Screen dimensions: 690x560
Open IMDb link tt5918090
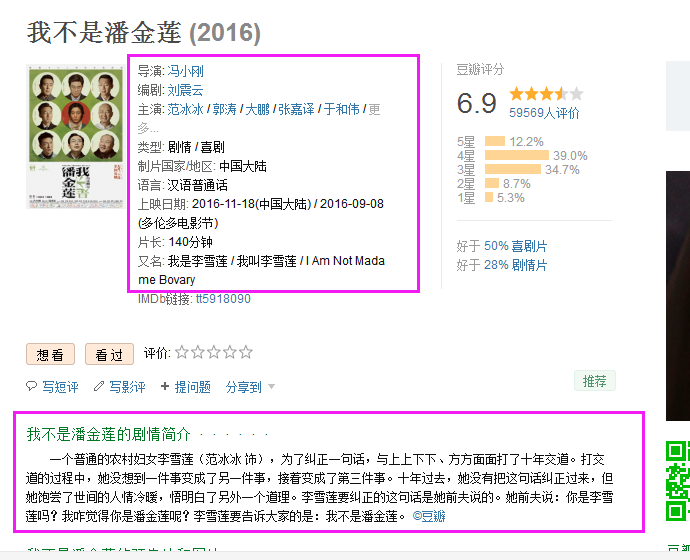pos(223,299)
